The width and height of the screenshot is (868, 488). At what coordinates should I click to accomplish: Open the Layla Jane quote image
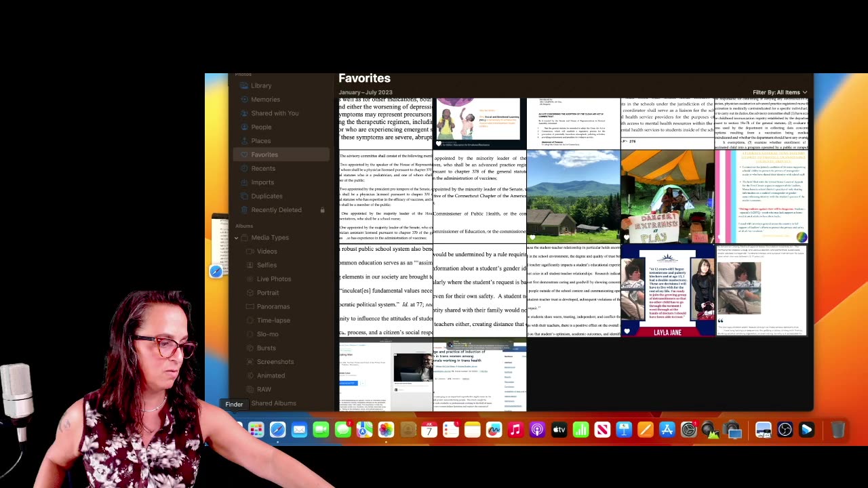tap(667, 290)
